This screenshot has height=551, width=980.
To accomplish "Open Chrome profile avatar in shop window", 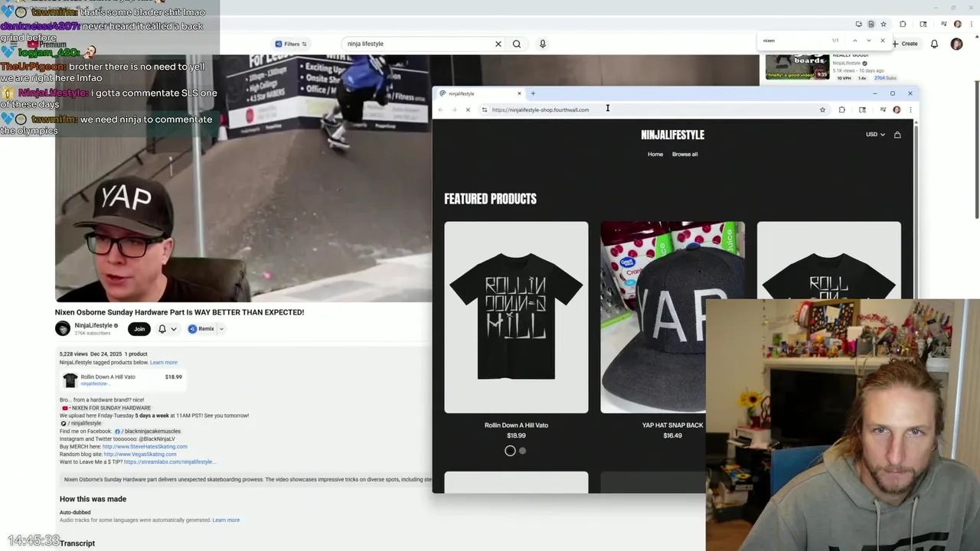I will coord(897,109).
